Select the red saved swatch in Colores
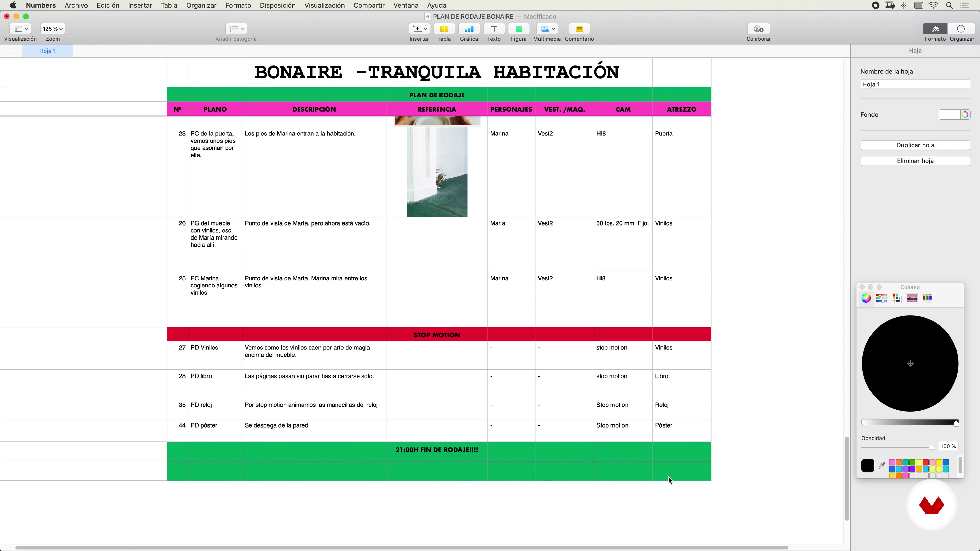This screenshot has width=980, height=551. (x=925, y=462)
